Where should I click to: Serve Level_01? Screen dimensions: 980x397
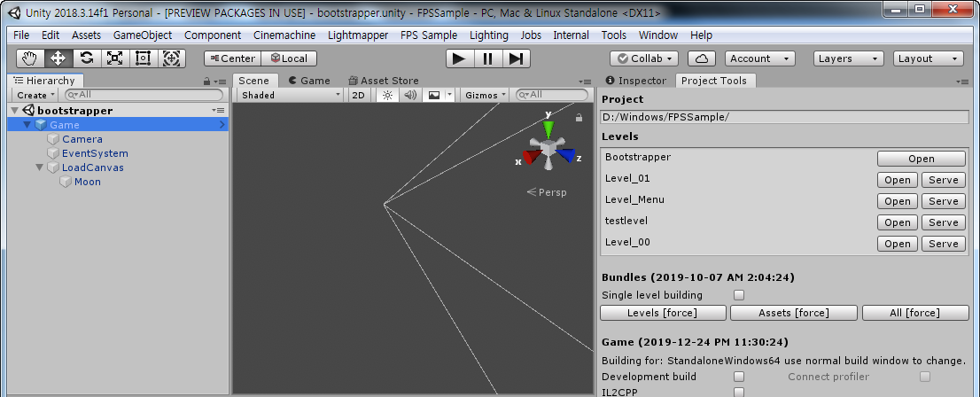[944, 180]
